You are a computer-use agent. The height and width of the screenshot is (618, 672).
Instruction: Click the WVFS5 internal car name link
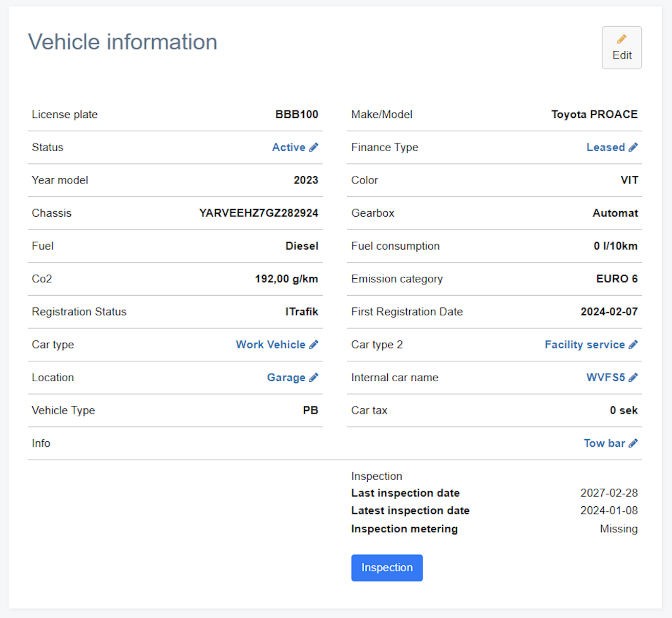tap(605, 377)
